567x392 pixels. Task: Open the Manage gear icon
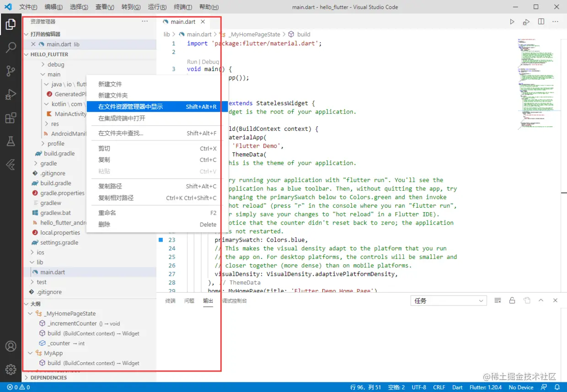pos(11,370)
